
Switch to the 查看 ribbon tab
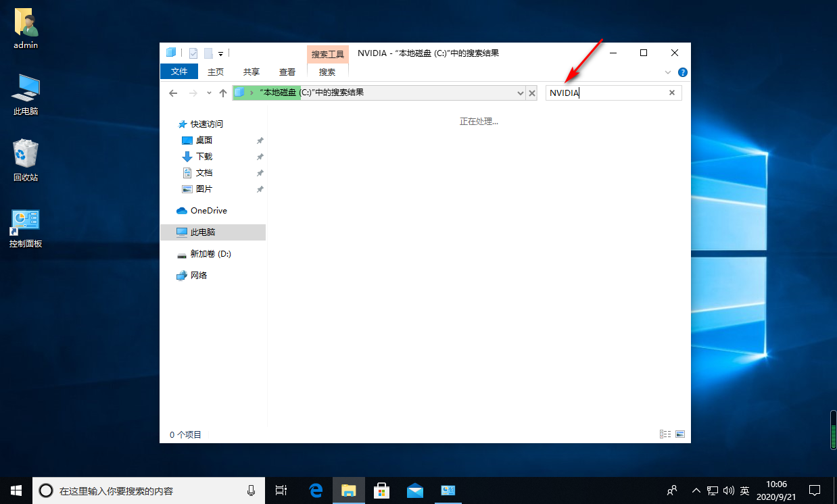click(287, 72)
